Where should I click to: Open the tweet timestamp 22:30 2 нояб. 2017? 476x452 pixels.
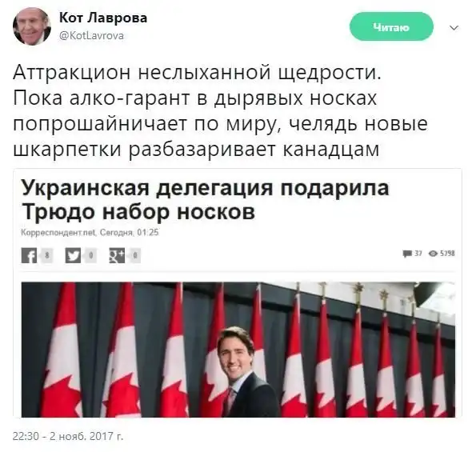[x=68, y=436]
